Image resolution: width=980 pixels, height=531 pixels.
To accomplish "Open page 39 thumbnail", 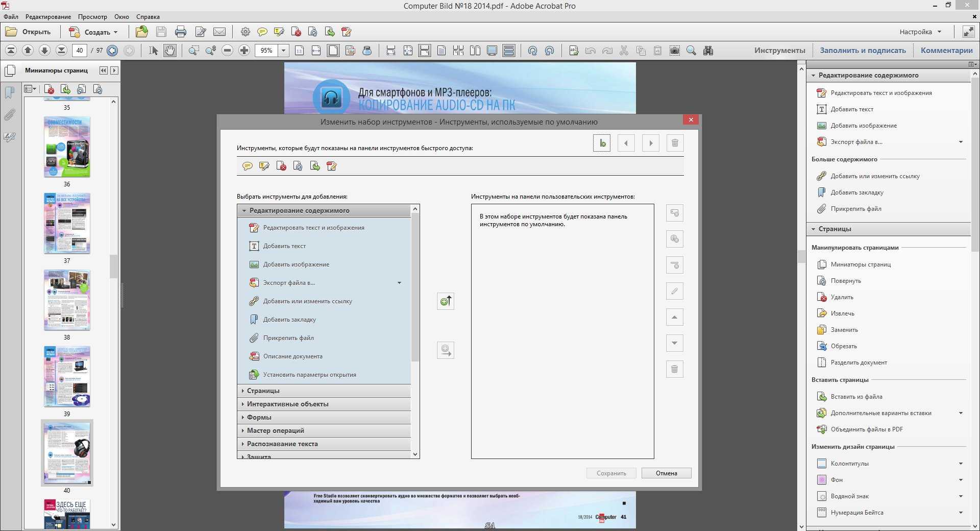I will point(67,377).
